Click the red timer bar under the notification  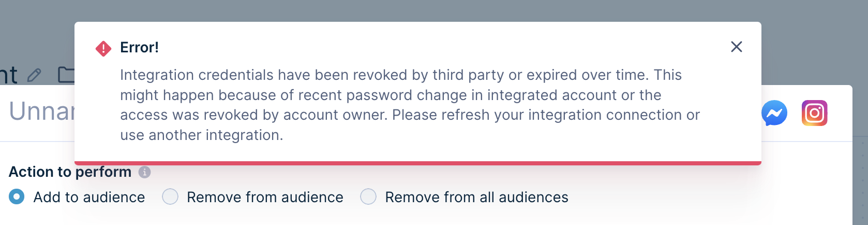point(418,163)
